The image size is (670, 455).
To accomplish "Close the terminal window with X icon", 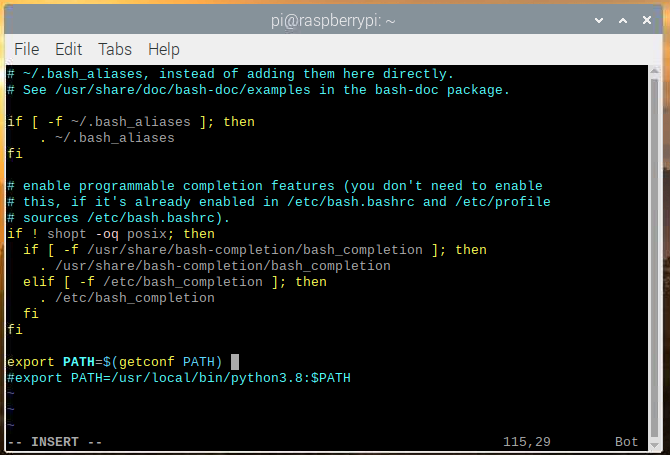I will [647, 20].
